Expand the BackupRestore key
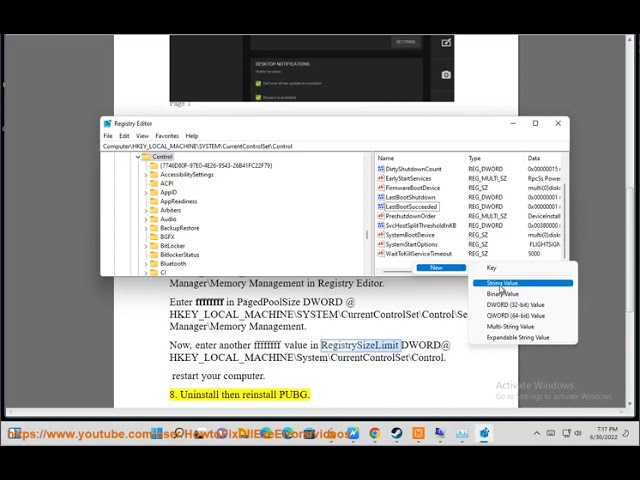Viewport: 640px width, 480px height. (x=146, y=228)
